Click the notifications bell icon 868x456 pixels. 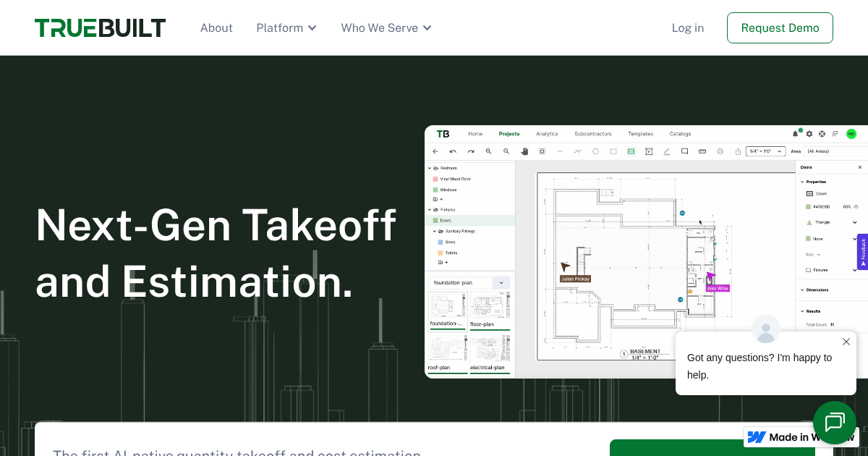796,134
